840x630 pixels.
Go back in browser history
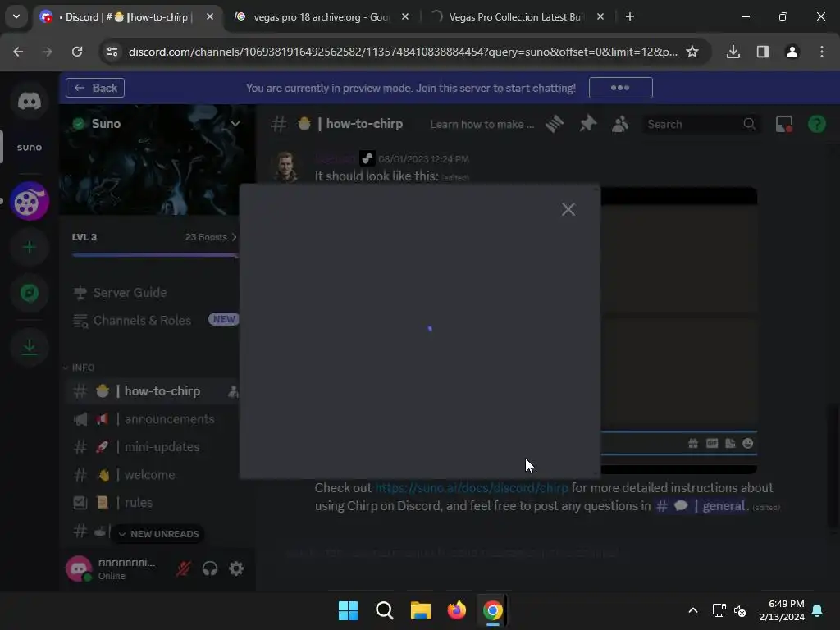(18, 52)
